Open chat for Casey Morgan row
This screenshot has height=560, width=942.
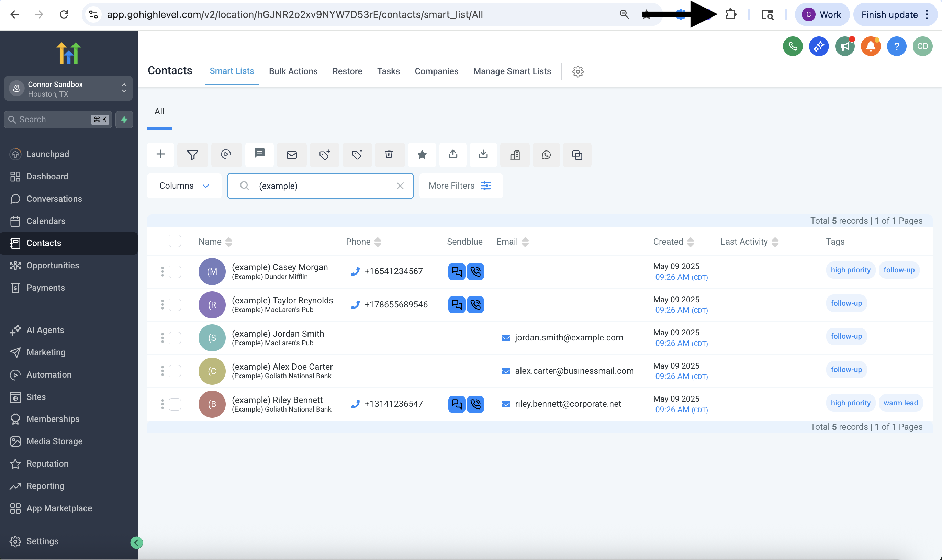coord(457,271)
